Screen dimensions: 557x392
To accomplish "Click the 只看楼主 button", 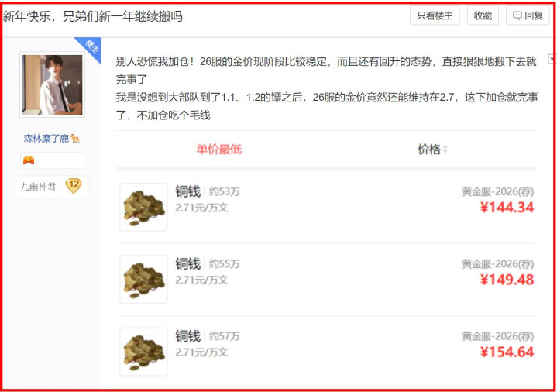I will click(x=435, y=15).
